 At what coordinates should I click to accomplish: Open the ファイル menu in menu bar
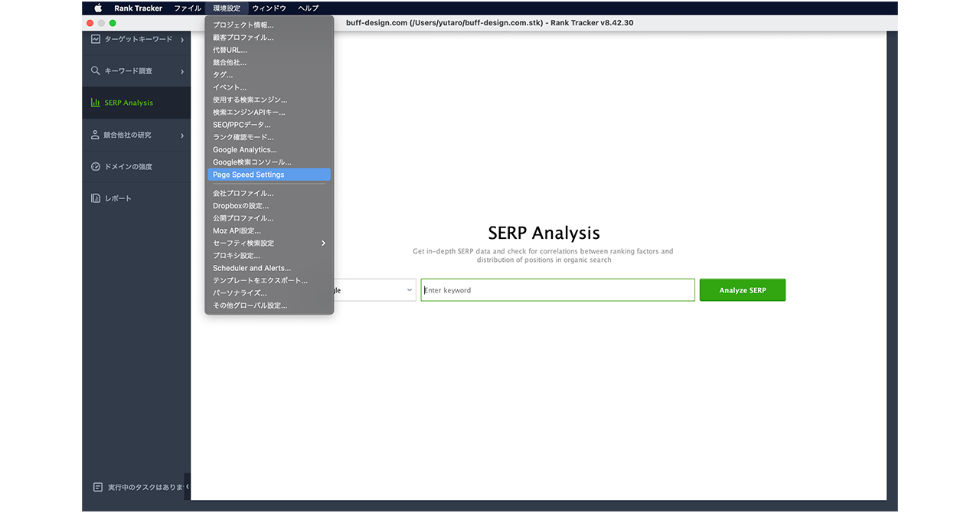(188, 8)
